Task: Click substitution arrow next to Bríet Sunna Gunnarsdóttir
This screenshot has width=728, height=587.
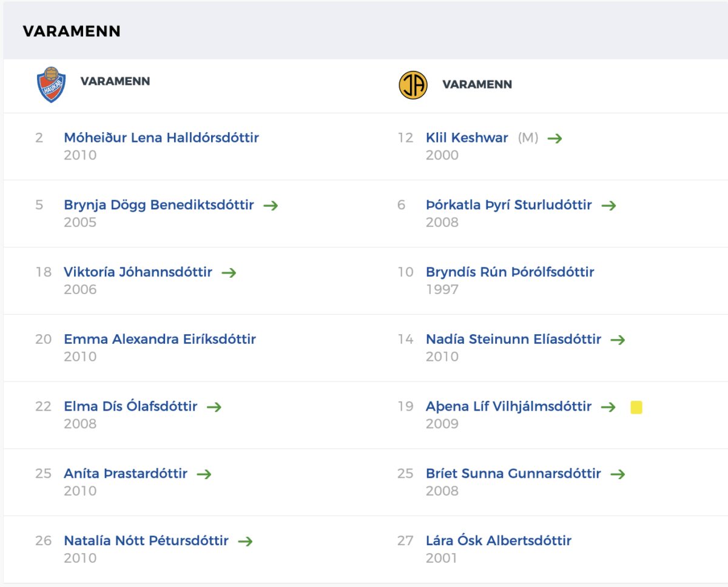Action: 618,474
